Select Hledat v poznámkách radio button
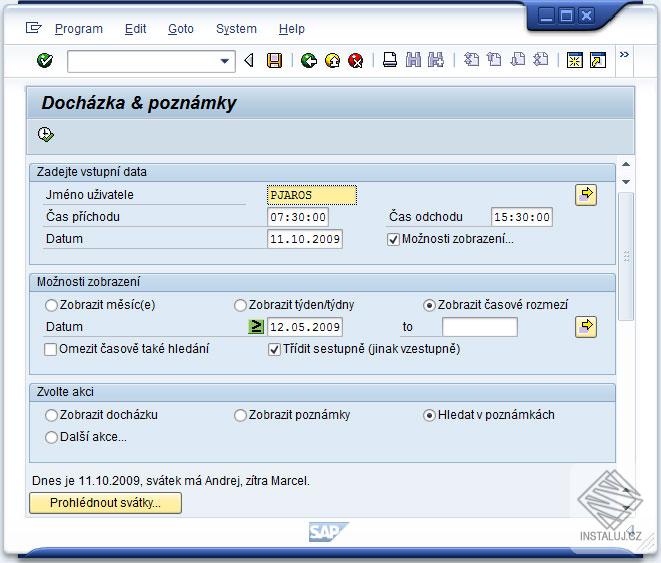This screenshot has height=563, width=661. (x=429, y=415)
